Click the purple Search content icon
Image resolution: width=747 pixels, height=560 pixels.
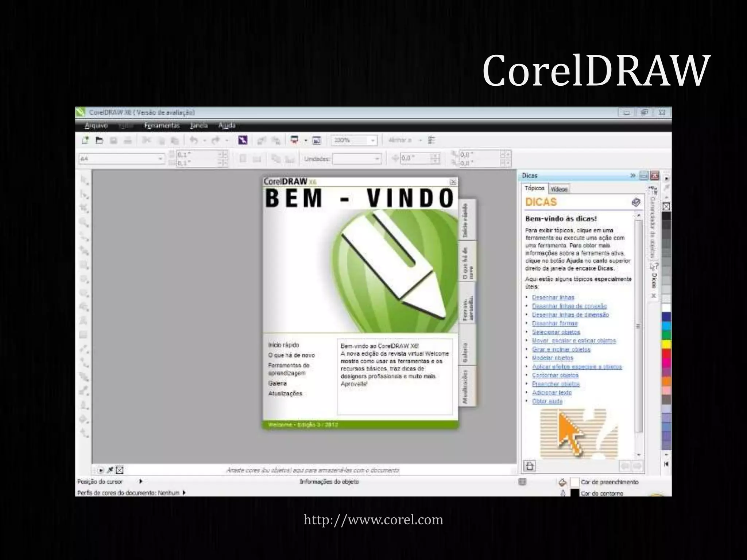click(243, 140)
